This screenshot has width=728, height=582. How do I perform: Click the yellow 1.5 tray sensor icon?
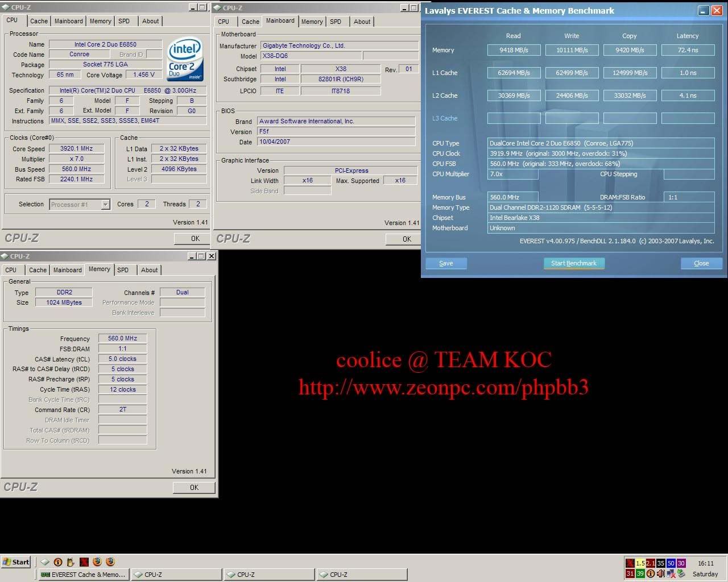click(x=640, y=563)
